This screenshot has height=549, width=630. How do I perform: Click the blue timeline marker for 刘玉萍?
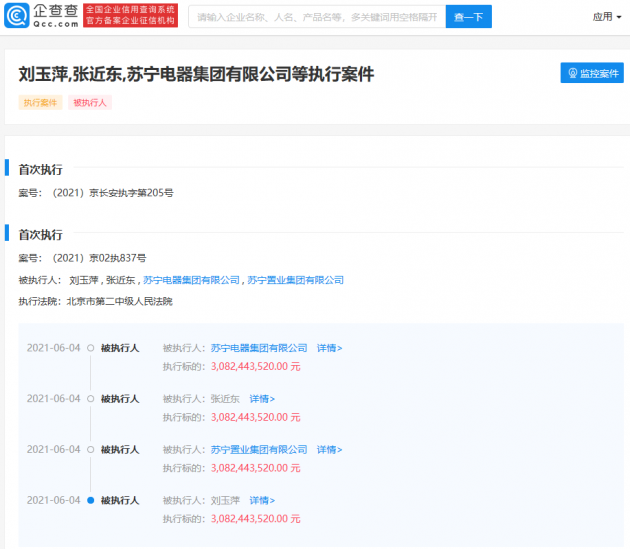pyautogui.click(x=91, y=500)
